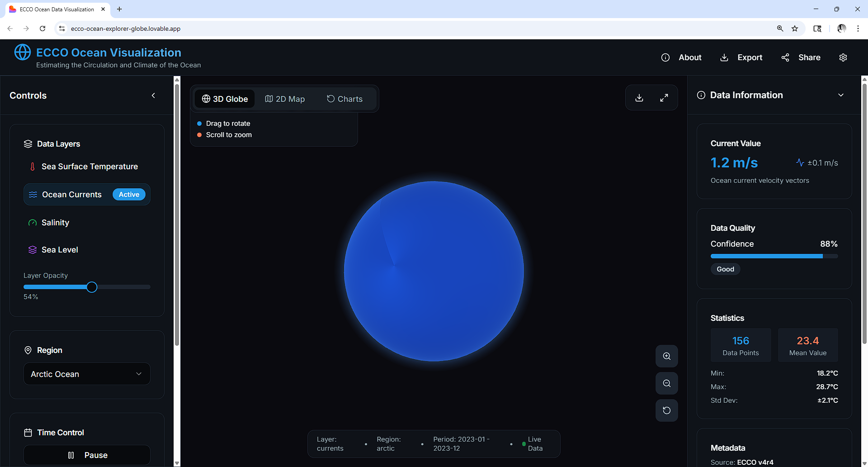The height and width of the screenshot is (467, 868).
Task: Open the browser profile avatar
Action: coord(841,29)
